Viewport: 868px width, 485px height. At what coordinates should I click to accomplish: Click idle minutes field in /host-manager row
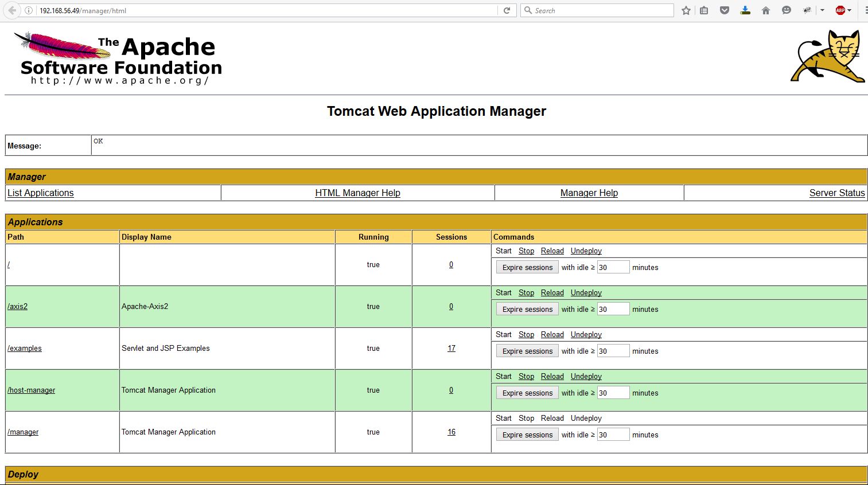coord(613,393)
